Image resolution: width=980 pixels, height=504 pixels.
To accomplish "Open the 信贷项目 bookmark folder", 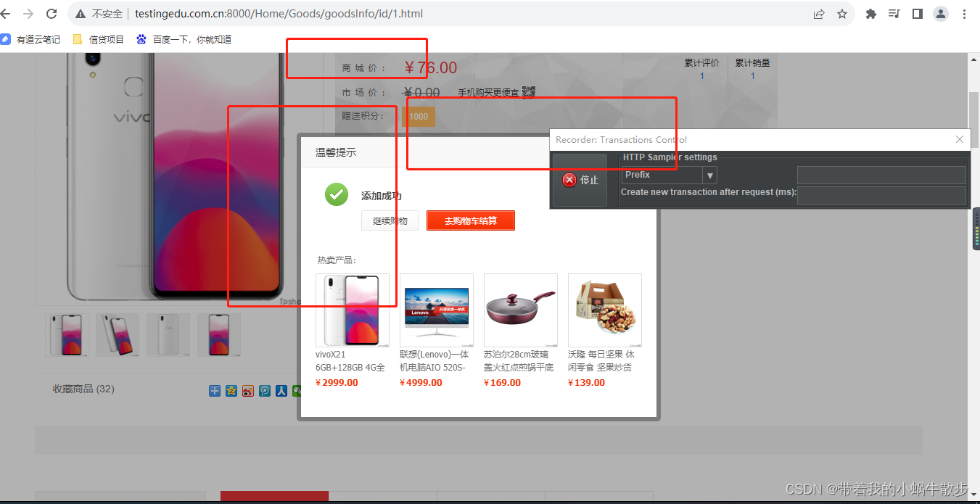I will click(99, 39).
